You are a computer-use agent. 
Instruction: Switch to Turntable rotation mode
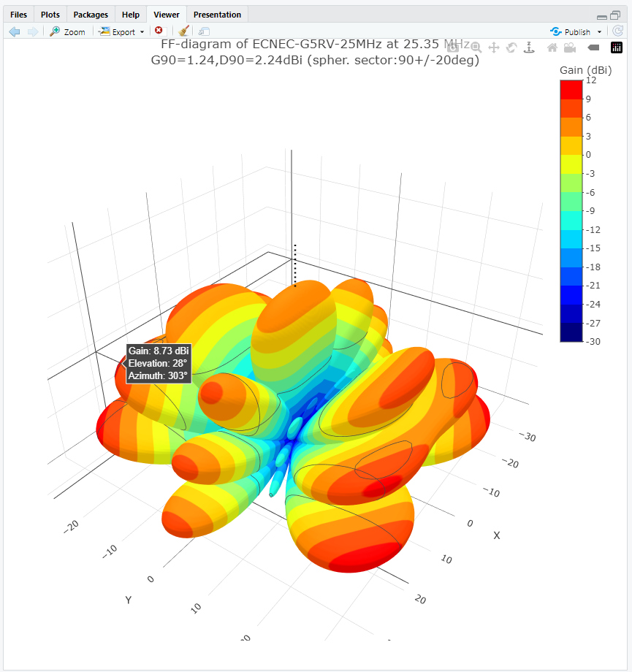coord(530,47)
